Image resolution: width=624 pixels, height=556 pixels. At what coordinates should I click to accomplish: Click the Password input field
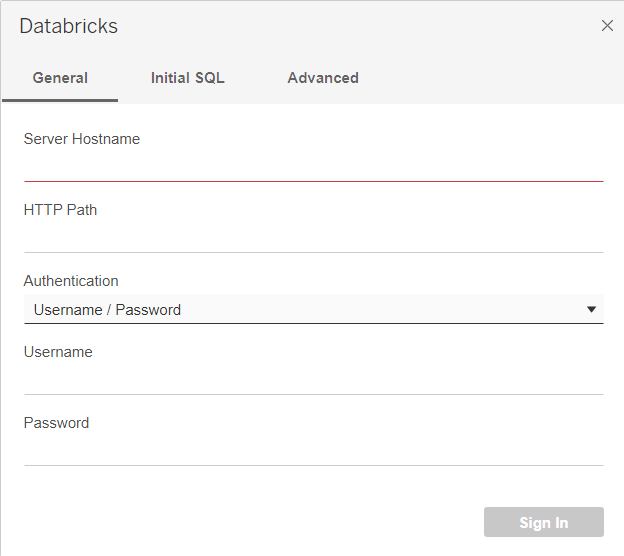point(314,451)
